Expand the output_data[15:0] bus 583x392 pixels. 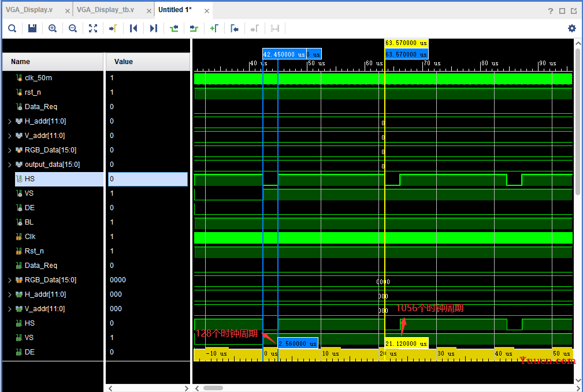[10, 165]
